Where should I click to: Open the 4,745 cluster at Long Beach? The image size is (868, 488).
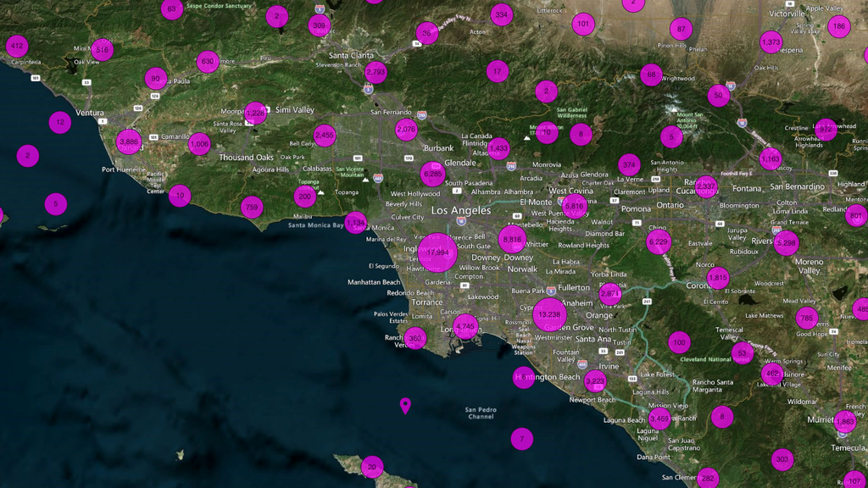pos(465,326)
